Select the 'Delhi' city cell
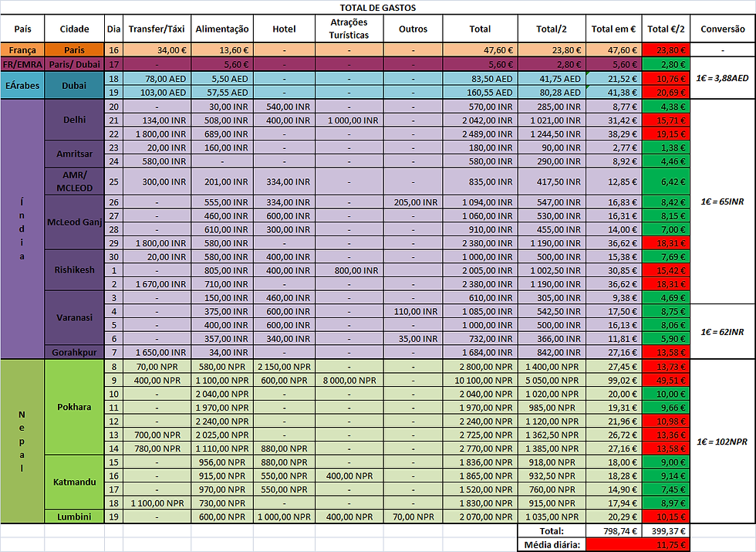This screenshot has width=756, height=552. click(74, 120)
